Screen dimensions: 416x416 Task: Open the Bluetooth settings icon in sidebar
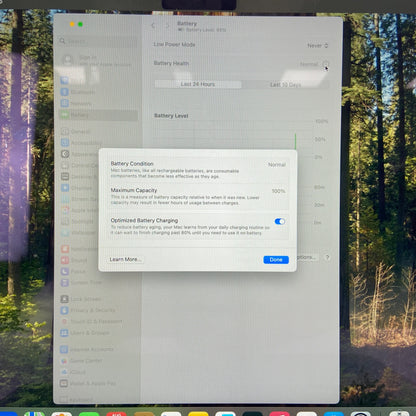pyautogui.click(x=65, y=92)
